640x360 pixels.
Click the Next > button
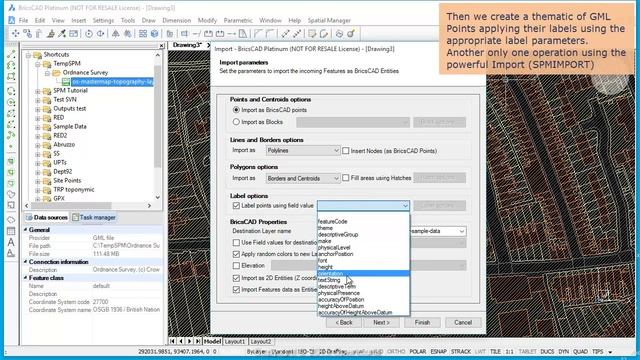382,322
